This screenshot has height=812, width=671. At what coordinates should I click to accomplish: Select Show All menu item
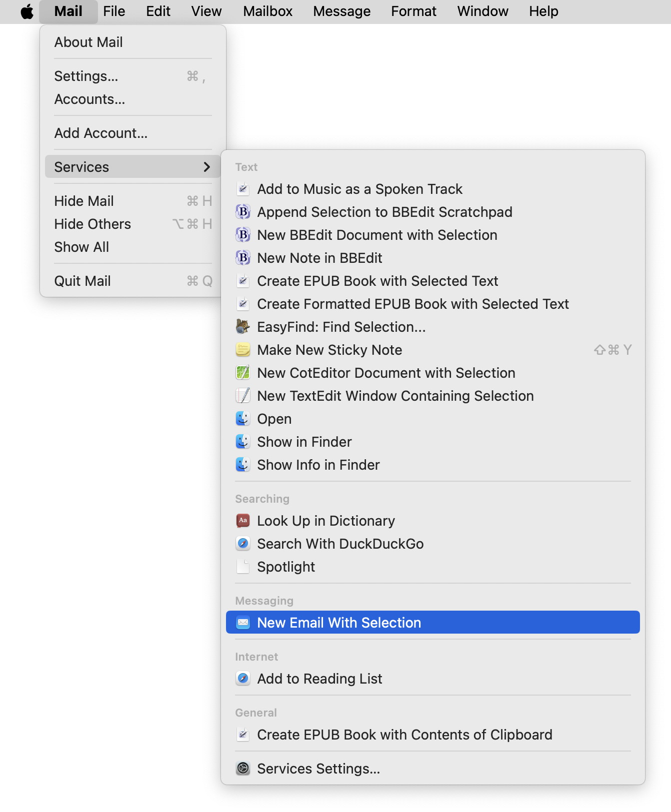point(133,247)
